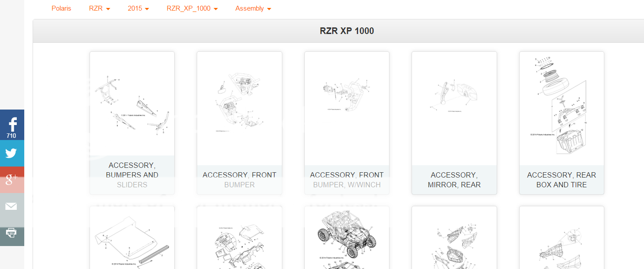Expand the 2015 year dropdown
This screenshot has height=269, width=644.
tap(138, 8)
